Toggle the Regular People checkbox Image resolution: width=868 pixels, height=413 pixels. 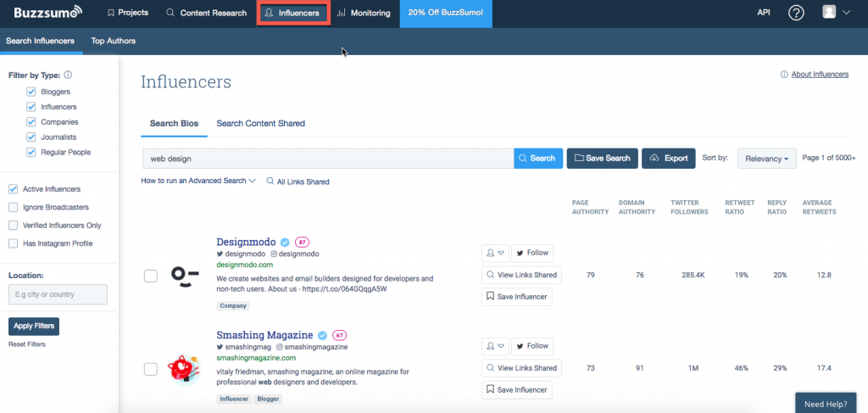click(x=31, y=152)
